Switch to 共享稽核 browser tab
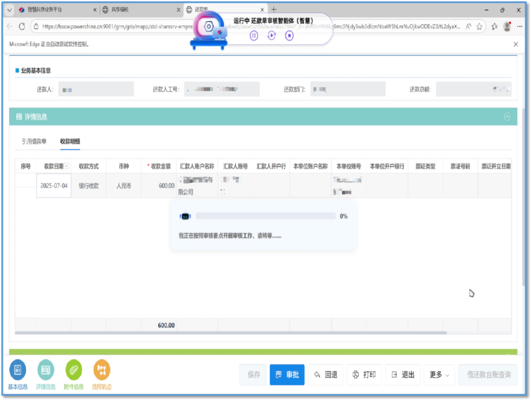The height and width of the screenshot is (401, 532). pyautogui.click(x=141, y=10)
